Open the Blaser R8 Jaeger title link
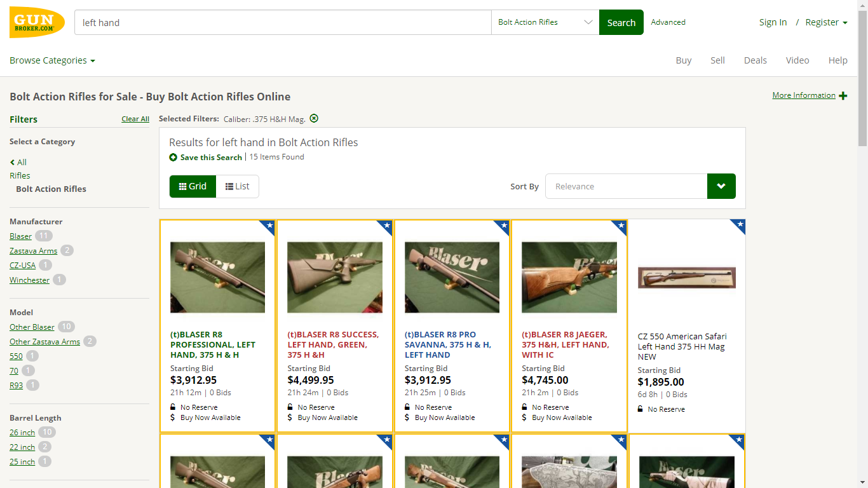The image size is (868, 488). click(566, 344)
